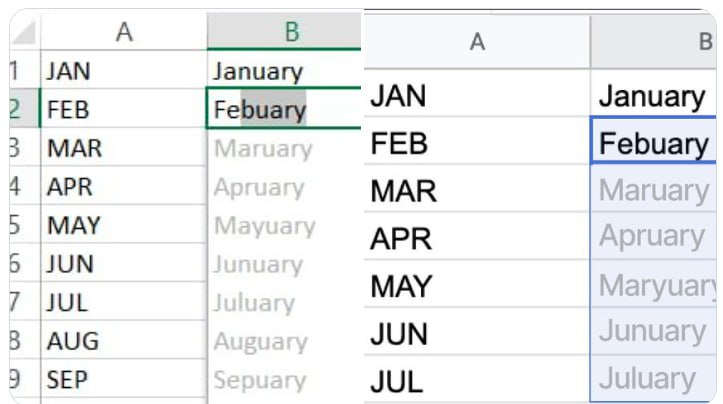Screen dimensions: 723x404
Task: Click MAR cell in left spreadsheet
Action: point(123,148)
